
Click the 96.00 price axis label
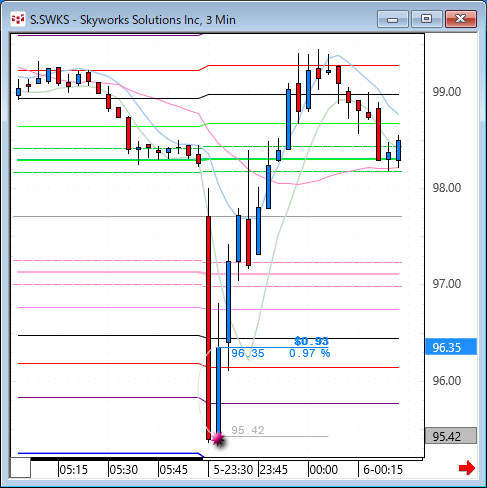(x=447, y=380)
